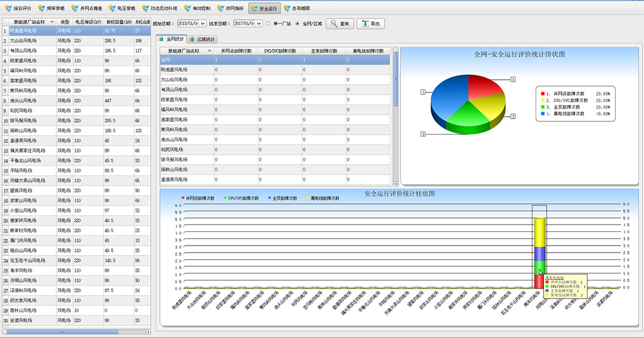Open the 结束日期 date dropdown
This screenshot has width=644, height=338.
coord(259,24)
